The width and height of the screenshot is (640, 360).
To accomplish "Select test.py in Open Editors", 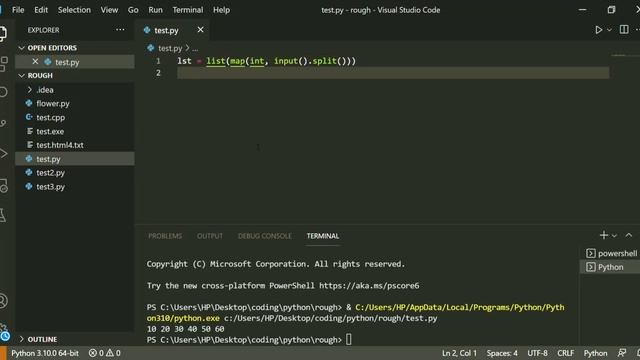I will click(75, 62).
